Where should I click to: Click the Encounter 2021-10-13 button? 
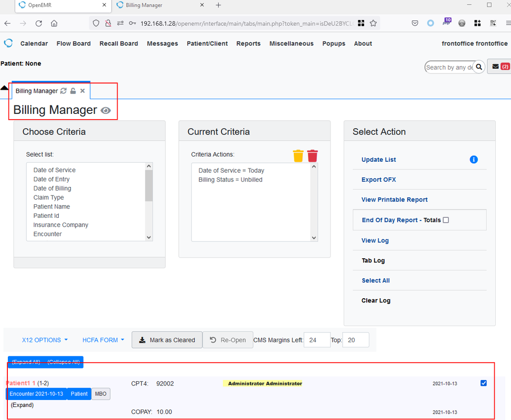[x=36, y=394]
